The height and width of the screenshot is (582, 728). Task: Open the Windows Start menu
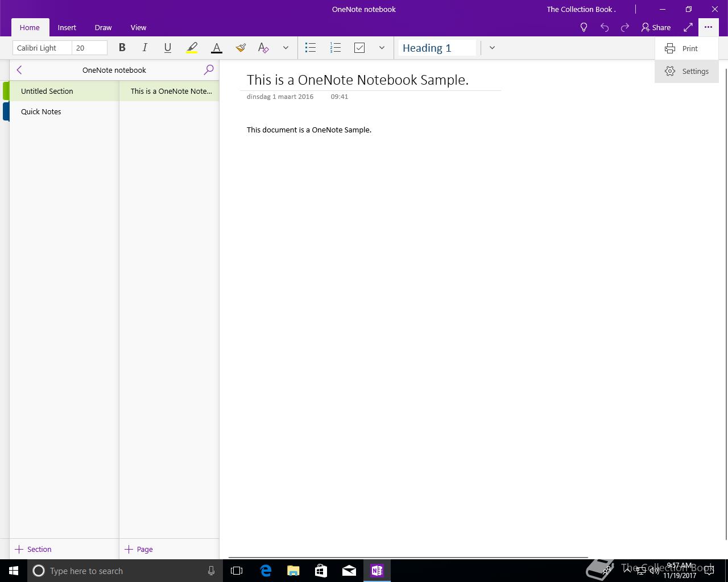click(x=14, y=571)
